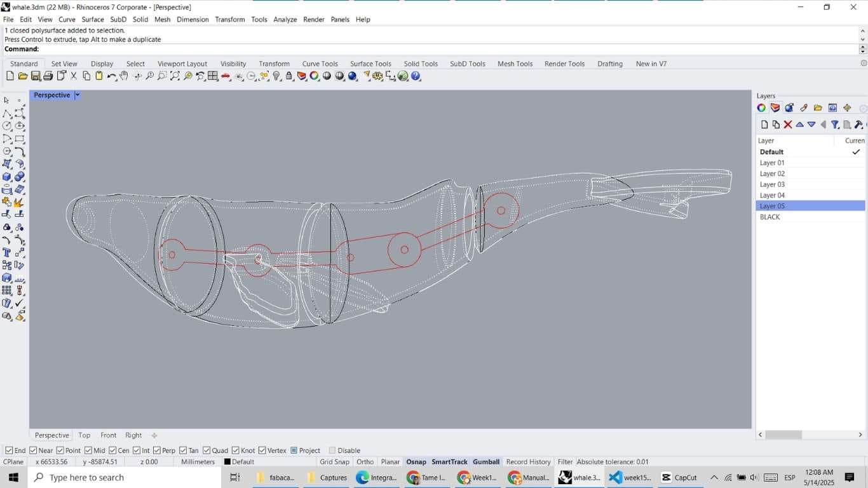Image resolution: width=868 pixels, height=488 pixels.
Task: Click the blue Help question mark icon
Action: [x=416, y=76]
